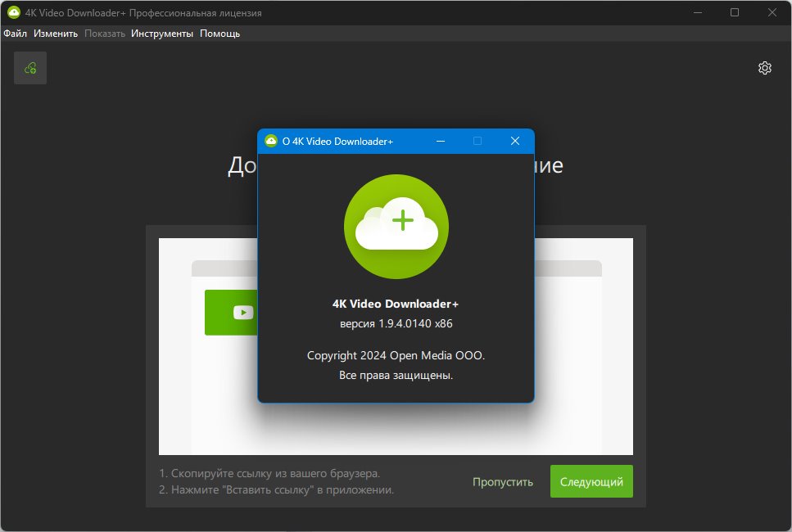Maximize the main application window
The image size is (792, 532).
click(735, 12)
